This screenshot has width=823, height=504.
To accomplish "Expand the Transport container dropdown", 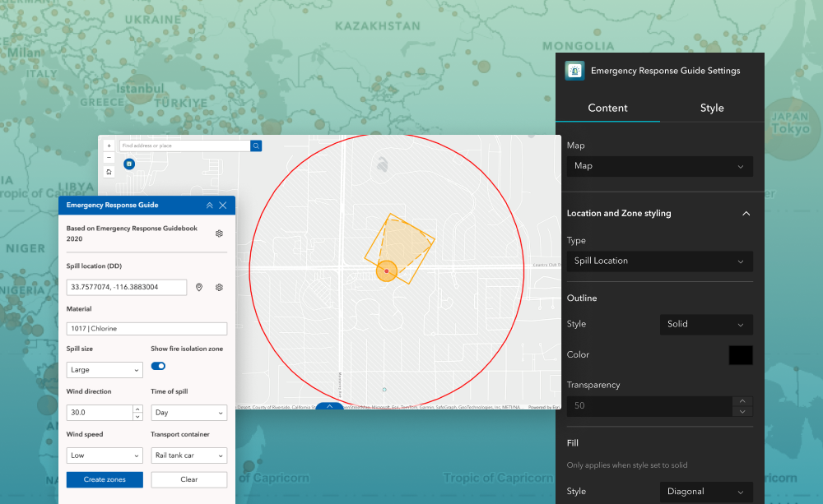I will [x=188, y=455].
